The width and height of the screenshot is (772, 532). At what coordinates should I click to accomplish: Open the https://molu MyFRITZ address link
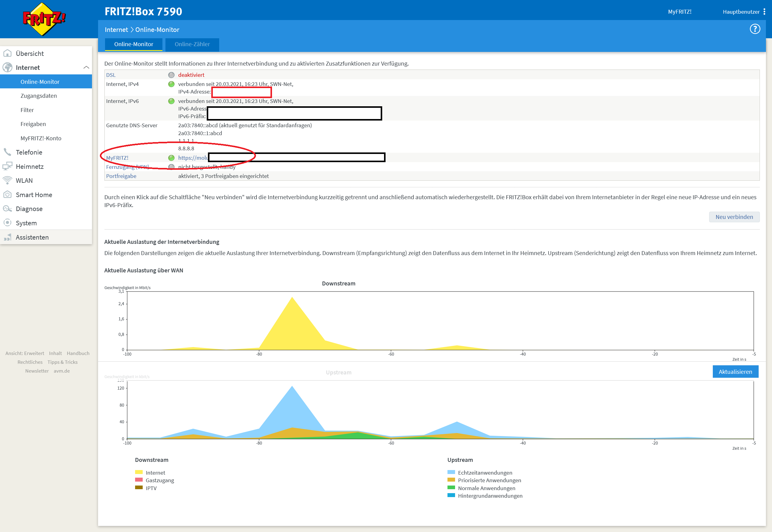click(193, 158)
